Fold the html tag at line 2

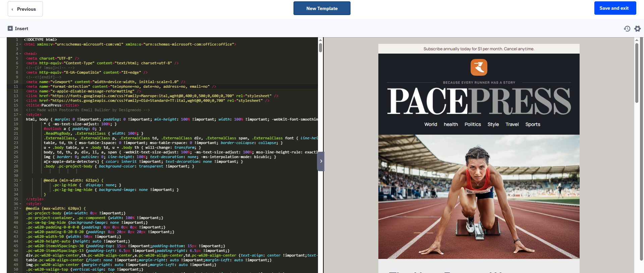[x=20, y=44]
